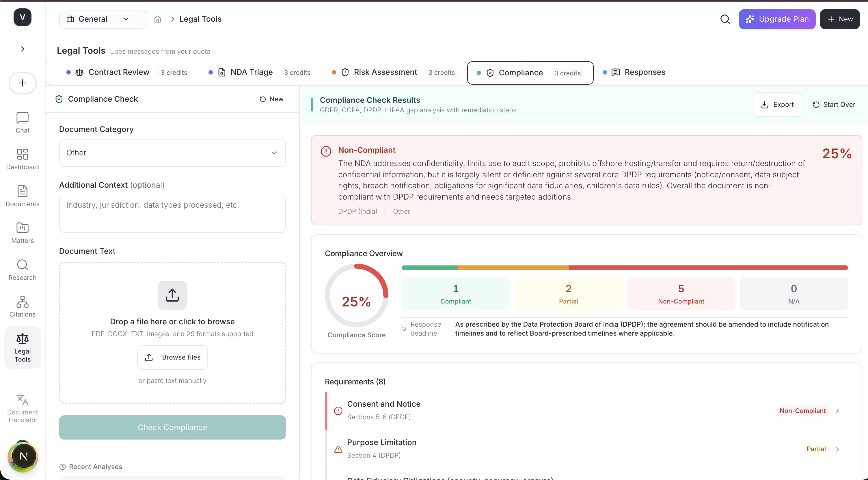Click the round plus button in sidebar
Viewport: 868px width, 480px height.
[x=23, y=83]
